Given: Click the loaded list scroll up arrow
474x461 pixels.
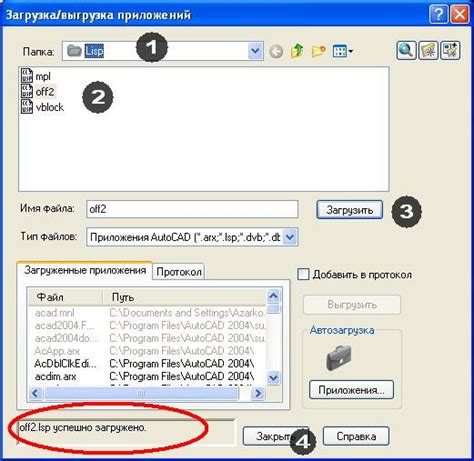Looking at the screenshot, I should [273, 296].
